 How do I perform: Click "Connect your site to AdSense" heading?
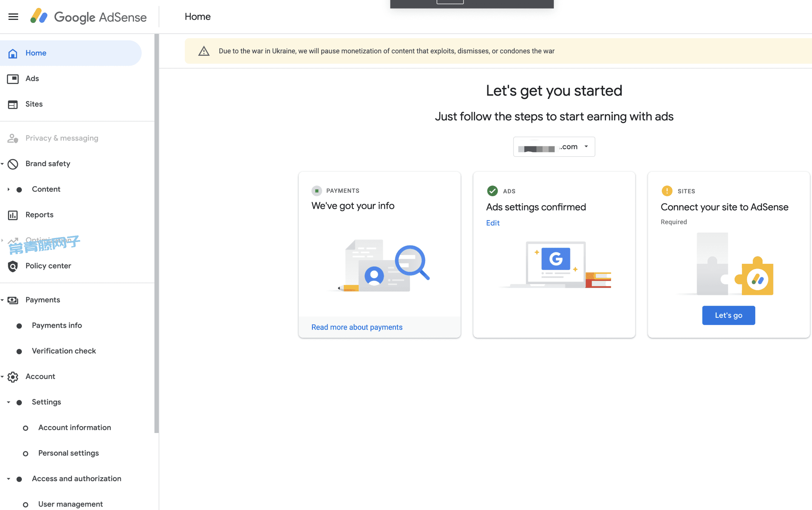coord(724,207)
